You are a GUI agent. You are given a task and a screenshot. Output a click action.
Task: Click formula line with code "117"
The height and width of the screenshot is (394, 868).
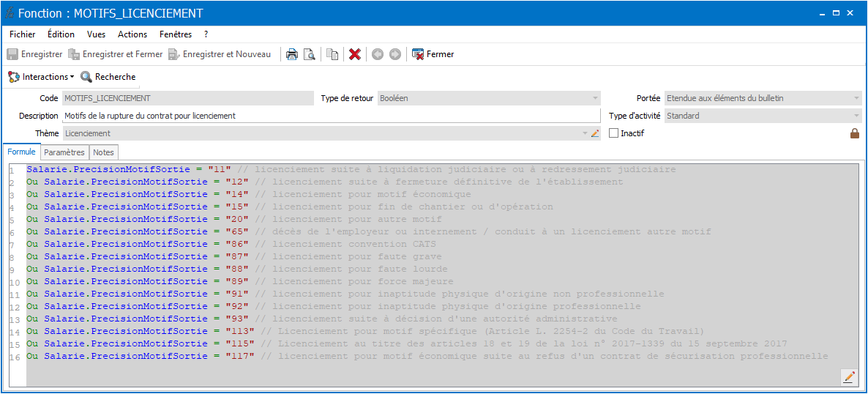[x=427, y=357]
